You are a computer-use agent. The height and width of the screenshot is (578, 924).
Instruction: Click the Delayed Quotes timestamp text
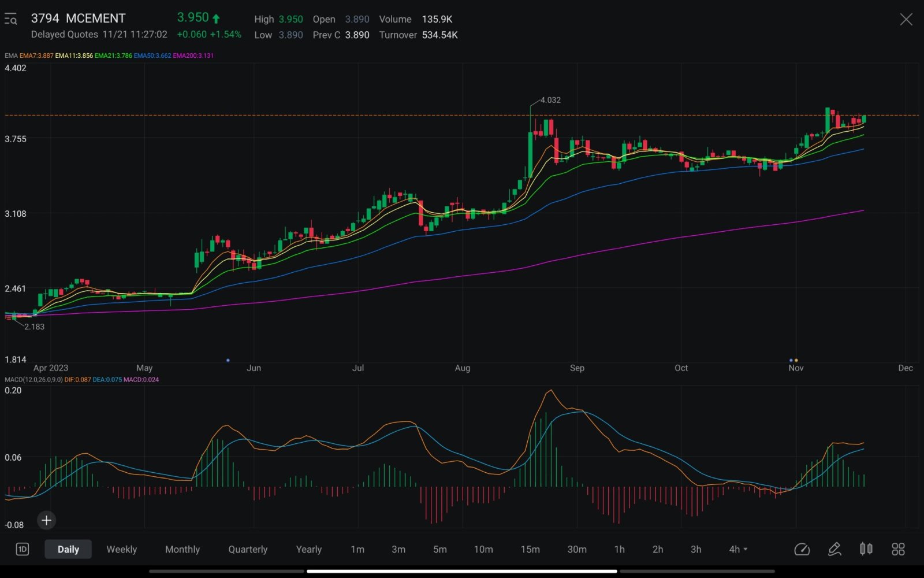point(99,34)
